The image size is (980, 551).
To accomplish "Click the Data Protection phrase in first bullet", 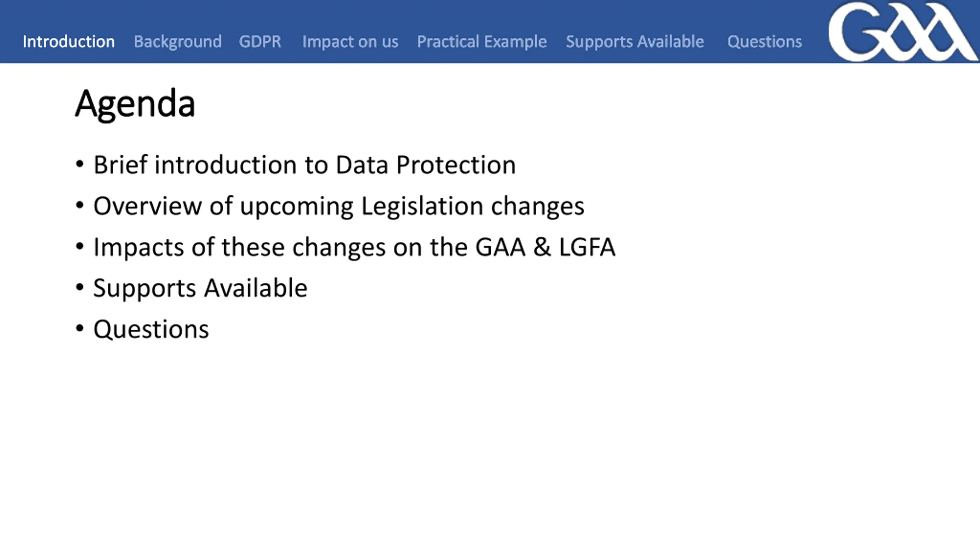I will (x=426, y=165).
